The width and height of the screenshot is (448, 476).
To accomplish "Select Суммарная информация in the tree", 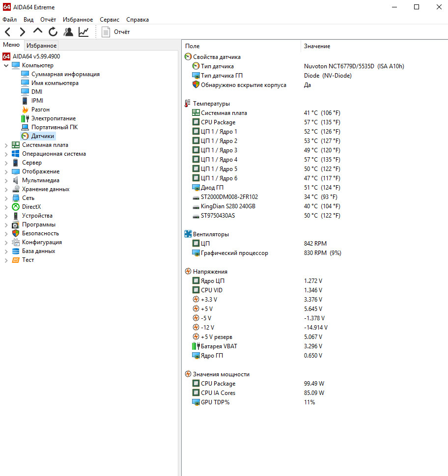I will pos(65,74).
